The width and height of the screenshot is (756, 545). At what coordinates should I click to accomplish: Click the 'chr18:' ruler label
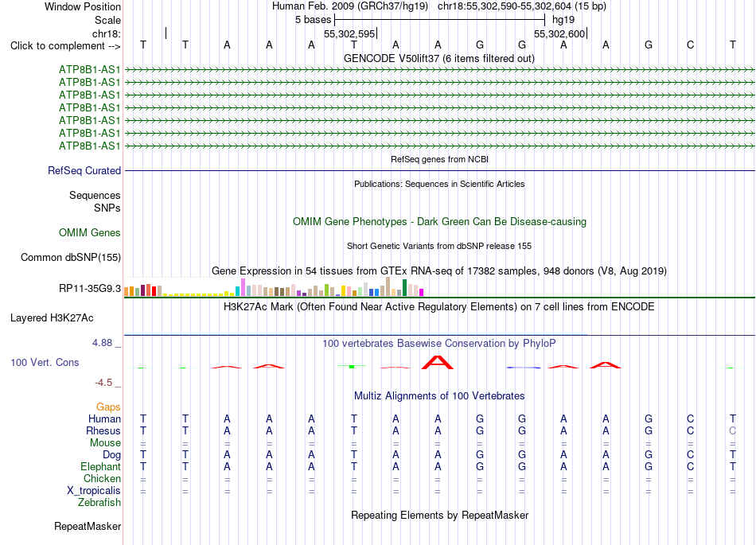click(x=106, y=33)
